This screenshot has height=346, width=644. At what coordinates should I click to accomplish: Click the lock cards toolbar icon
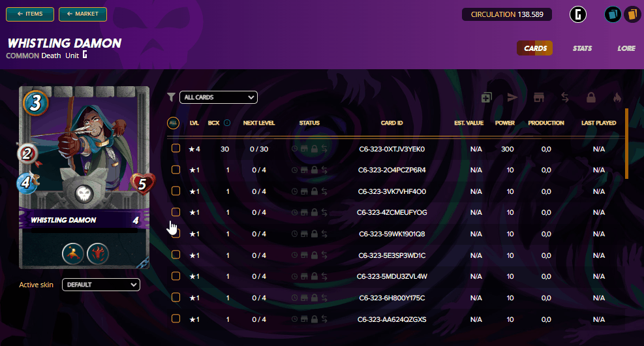pyautogui.click(x=591, y=97)
